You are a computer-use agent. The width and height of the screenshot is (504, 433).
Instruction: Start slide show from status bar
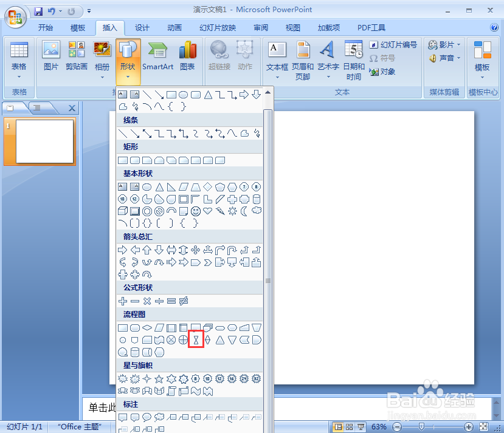point(361,427)
